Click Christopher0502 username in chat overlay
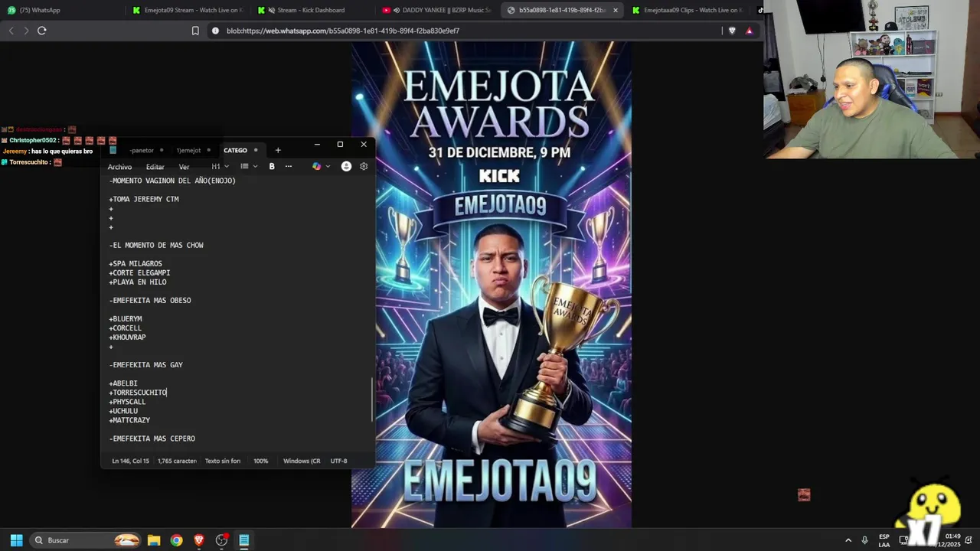 (33, 141)
